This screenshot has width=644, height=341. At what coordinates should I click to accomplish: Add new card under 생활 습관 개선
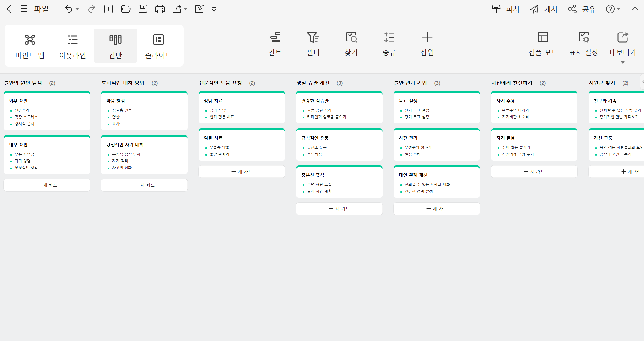(x=339, y=209)
